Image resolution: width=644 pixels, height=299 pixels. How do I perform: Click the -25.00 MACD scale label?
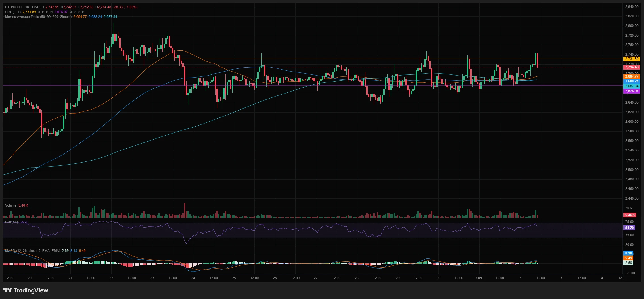(630, 273)
